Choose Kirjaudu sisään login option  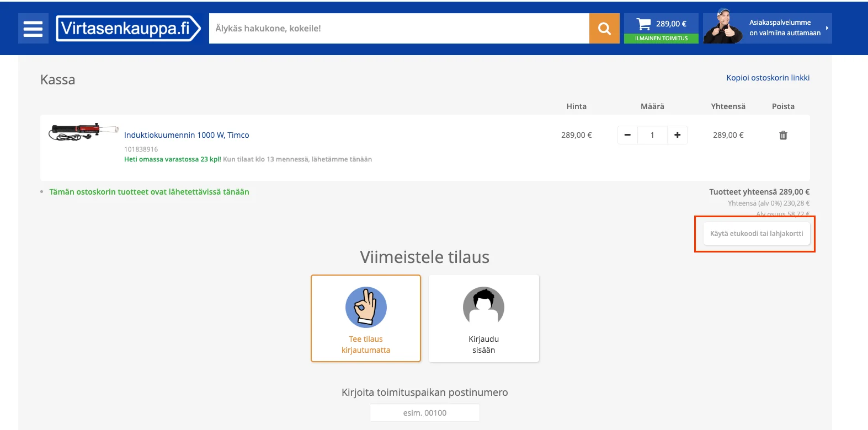click(x=484, y=318)
